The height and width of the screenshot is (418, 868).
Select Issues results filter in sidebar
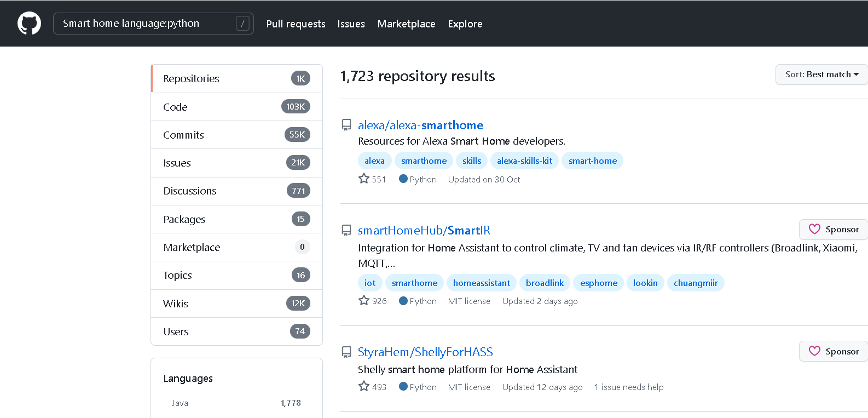click(236, 163)
